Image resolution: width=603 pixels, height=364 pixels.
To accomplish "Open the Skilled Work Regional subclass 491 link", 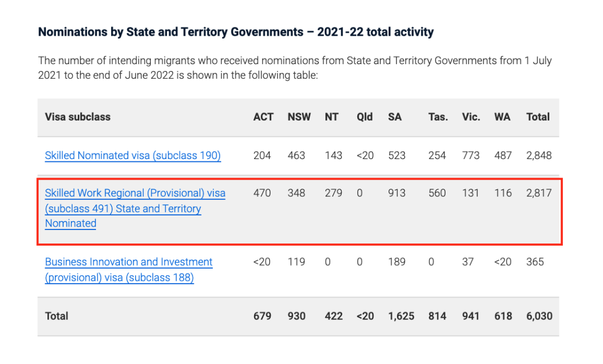I will click(135, 208).
